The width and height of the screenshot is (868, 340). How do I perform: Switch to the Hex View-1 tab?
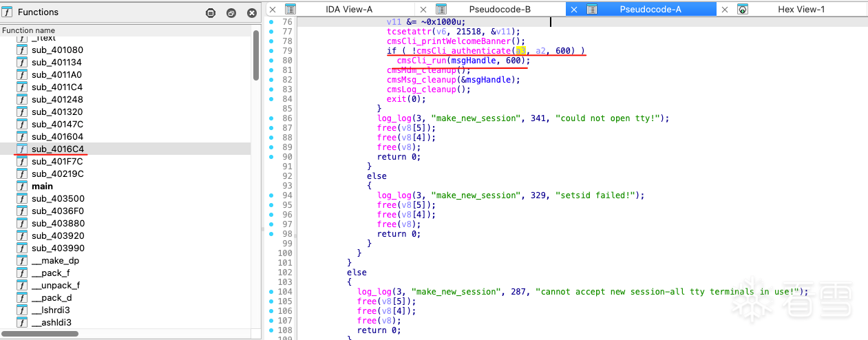tap(801, 10)
